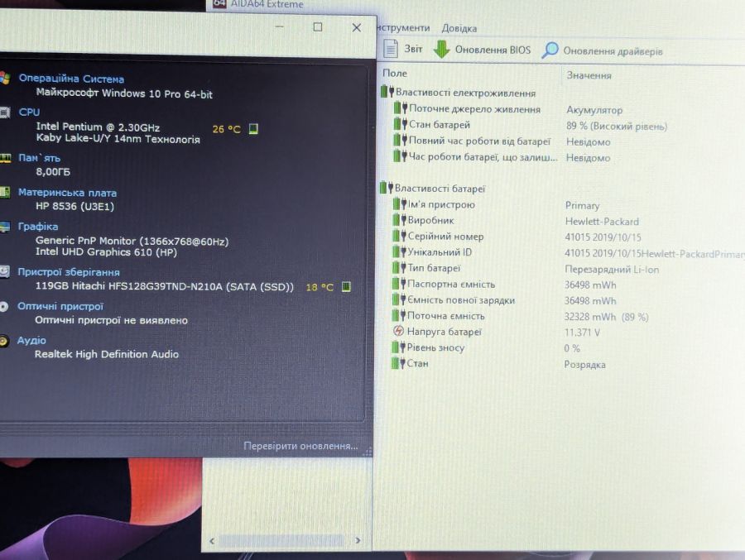Click Перевірити оновлення... link

click(x=300, y=446)
